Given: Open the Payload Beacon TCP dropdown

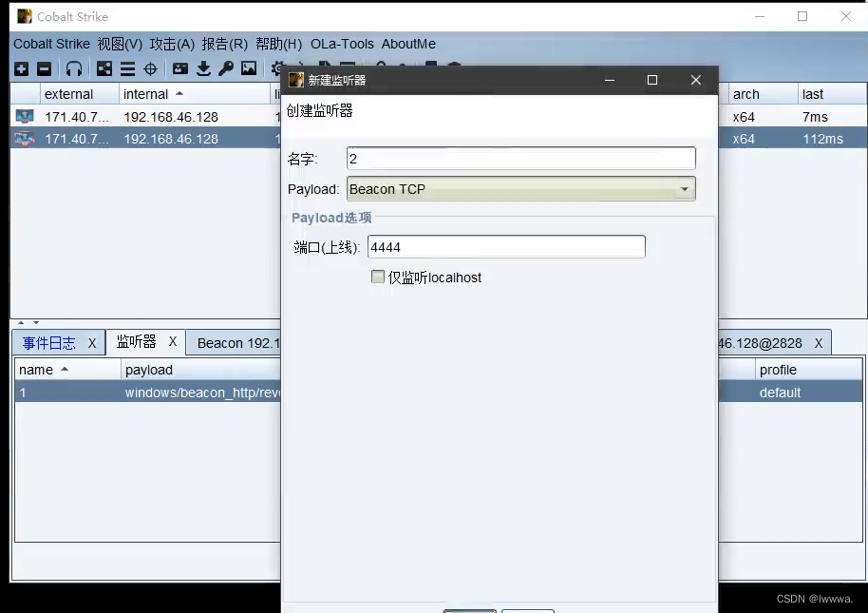Looking at the screenshot, I should [521, 189].
